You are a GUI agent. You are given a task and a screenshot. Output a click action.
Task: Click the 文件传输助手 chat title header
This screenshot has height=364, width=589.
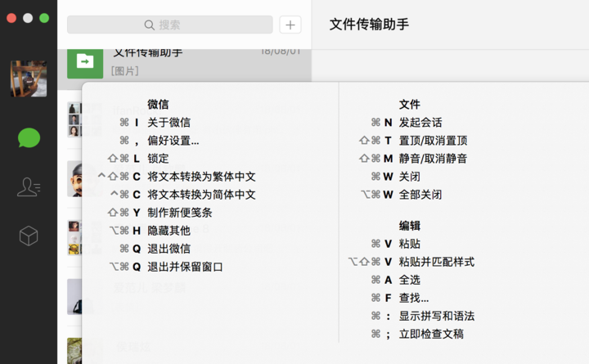(369, 25)
